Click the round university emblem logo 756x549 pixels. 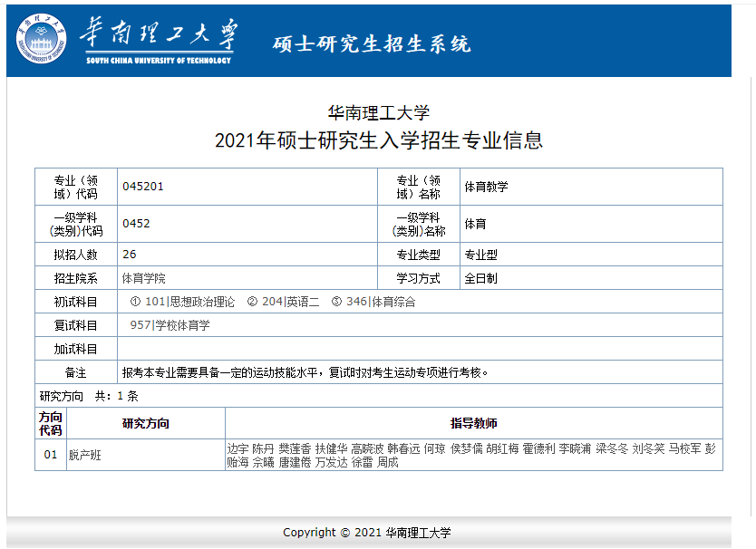coord(41,39)
